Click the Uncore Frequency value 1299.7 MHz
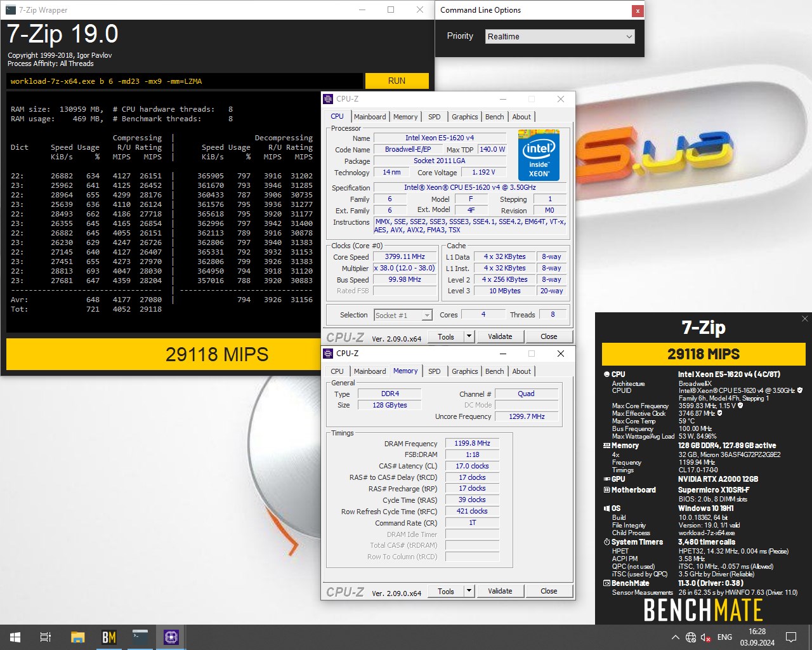 pyautogui.click(x=527, y=416)
